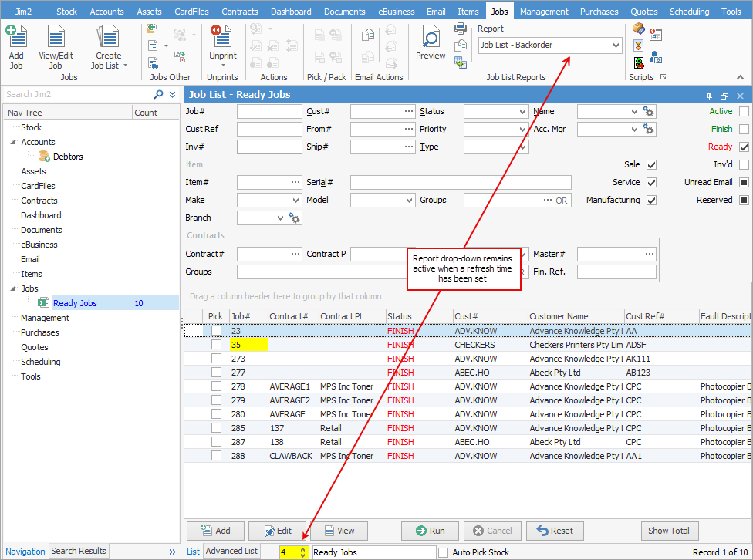This screenshot has height=560, width=753.
Task: Uncheck the Ready checkbox
Action: [744, 147]
